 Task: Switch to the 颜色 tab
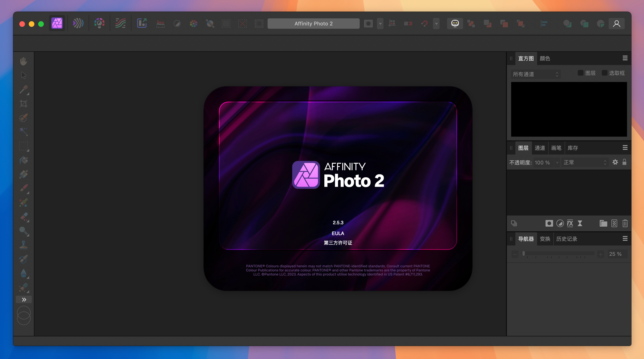coord(545,58)
